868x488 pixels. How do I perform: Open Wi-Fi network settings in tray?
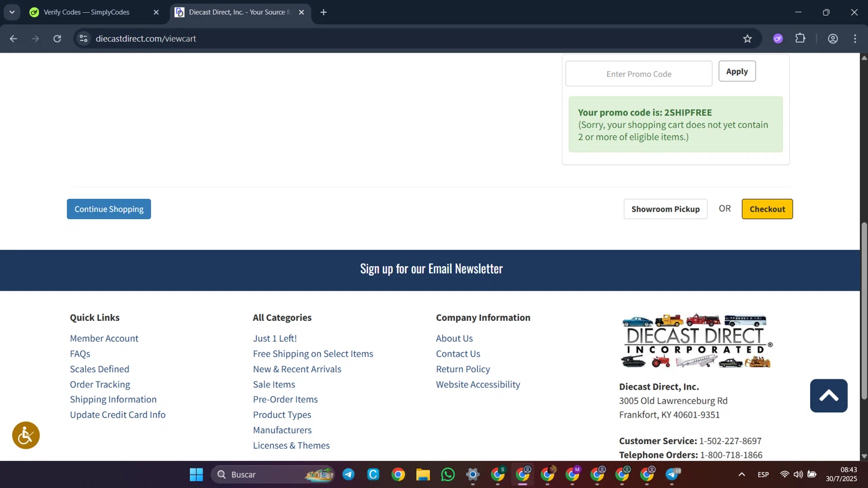coord(785,475)
